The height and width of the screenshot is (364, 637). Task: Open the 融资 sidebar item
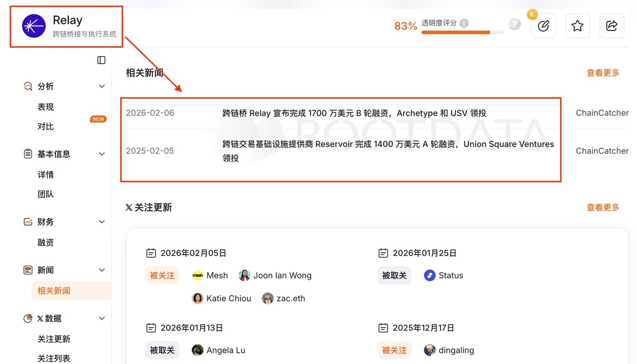(x=46, y=242)
